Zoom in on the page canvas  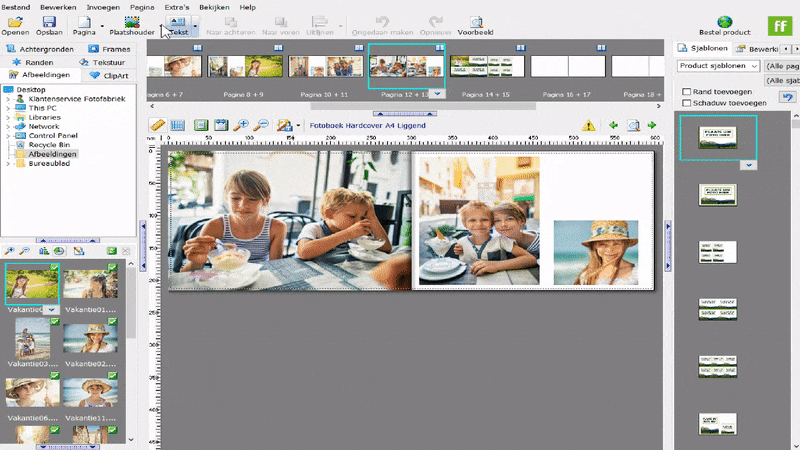pyautogui.click(x=240, y=125)
